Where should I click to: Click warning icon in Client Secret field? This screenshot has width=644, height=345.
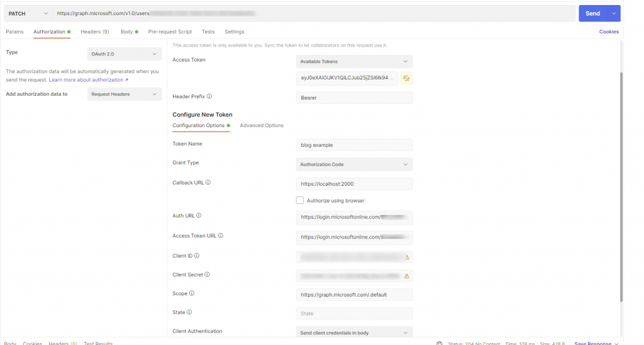coord(407,276)
